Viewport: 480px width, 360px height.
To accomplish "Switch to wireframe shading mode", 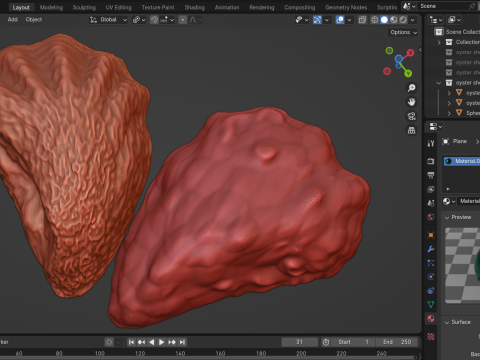I will [x=375, y=20].
